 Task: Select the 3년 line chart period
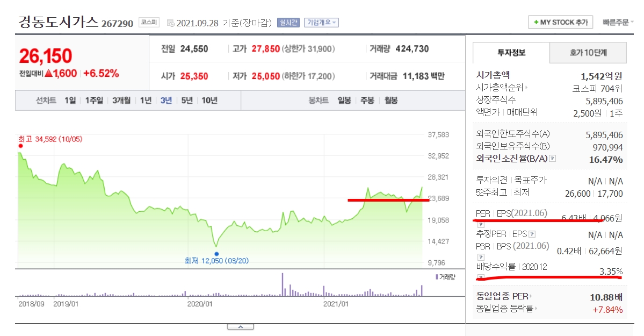167,101
